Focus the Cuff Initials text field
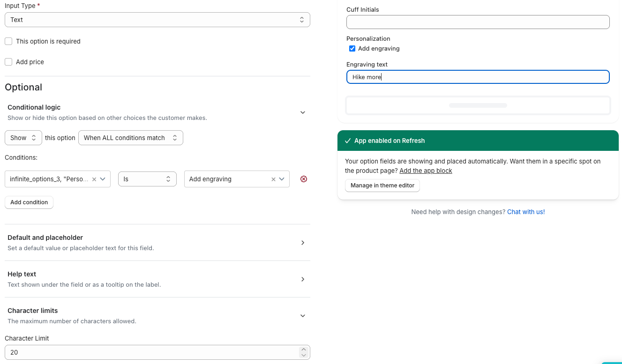 (478, 22)
